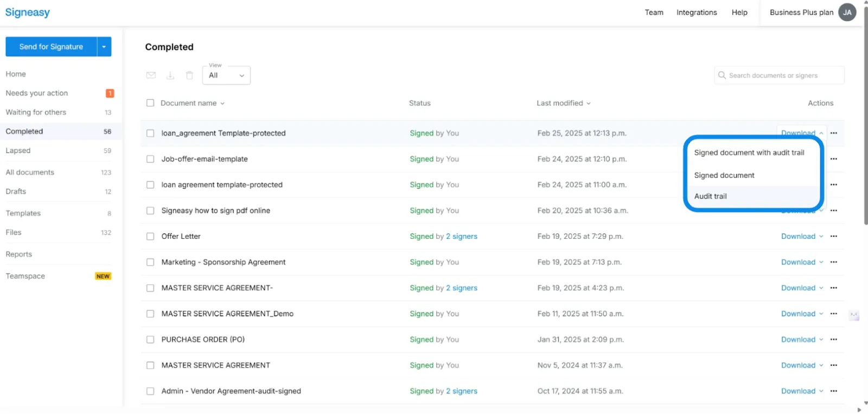
Task: Check the Signeasy how to sign pdf online row
Action: coord(150,211)
